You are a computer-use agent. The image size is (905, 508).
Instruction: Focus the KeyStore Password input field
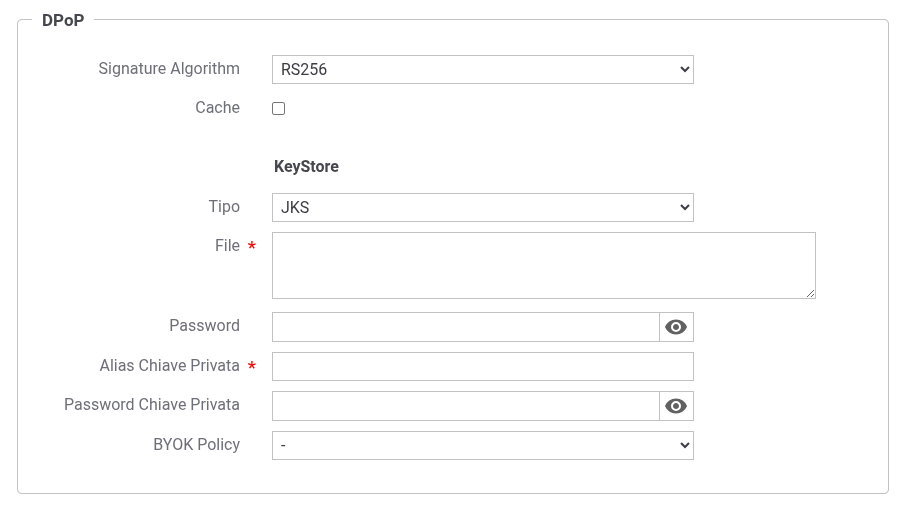tap(465, 327)
